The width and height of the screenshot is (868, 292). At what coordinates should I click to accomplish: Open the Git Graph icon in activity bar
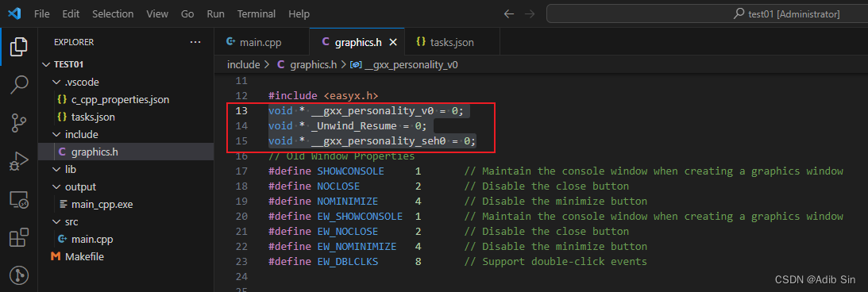click(x=19, y=275)
